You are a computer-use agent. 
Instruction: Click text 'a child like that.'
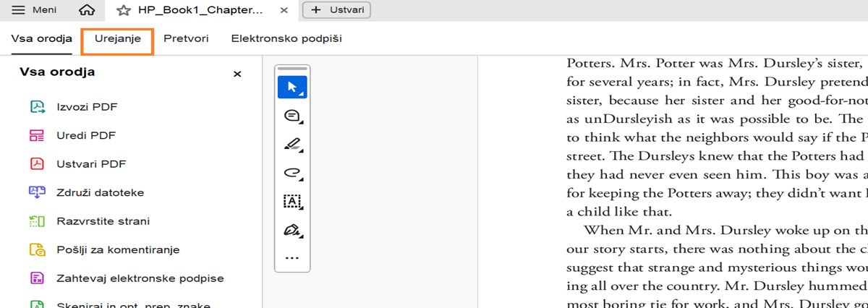point(619,212)
